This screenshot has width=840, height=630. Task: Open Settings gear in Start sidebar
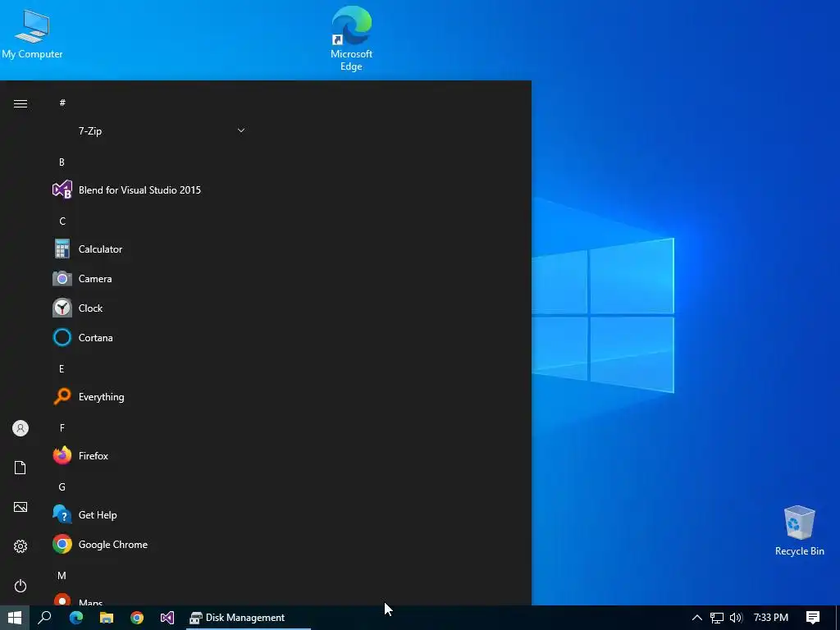[x=21, y=546]
